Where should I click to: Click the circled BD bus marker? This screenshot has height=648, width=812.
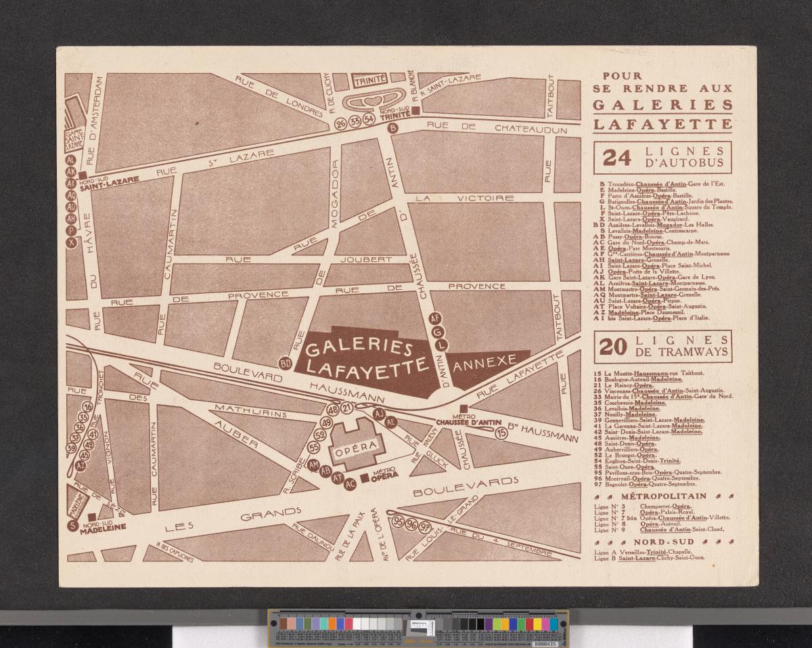tap(286, 364)
